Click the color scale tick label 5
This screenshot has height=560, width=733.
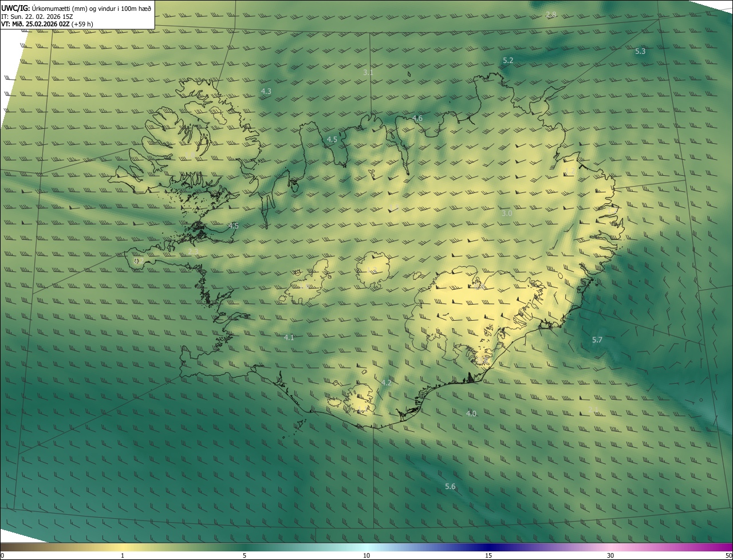[245, 555]
